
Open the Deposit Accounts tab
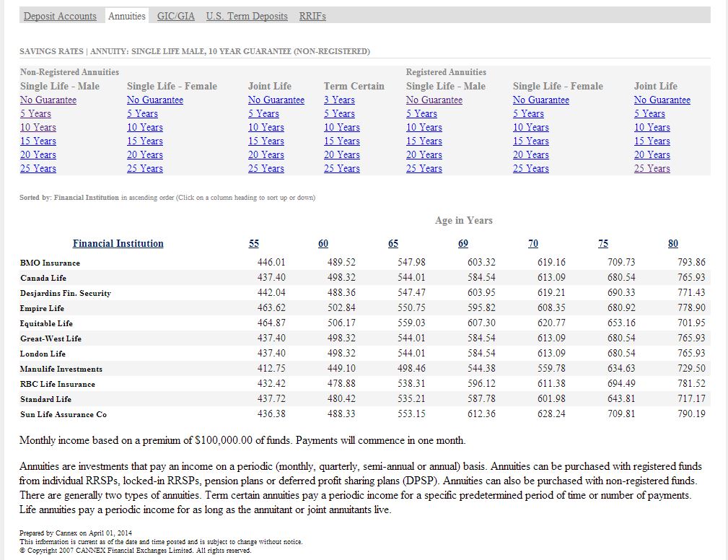60,16
